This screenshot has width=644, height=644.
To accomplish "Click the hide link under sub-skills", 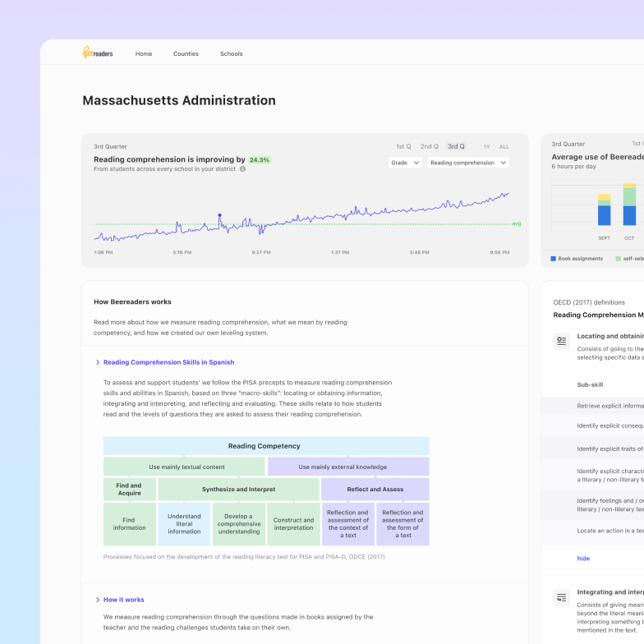I will click(583, 559).
